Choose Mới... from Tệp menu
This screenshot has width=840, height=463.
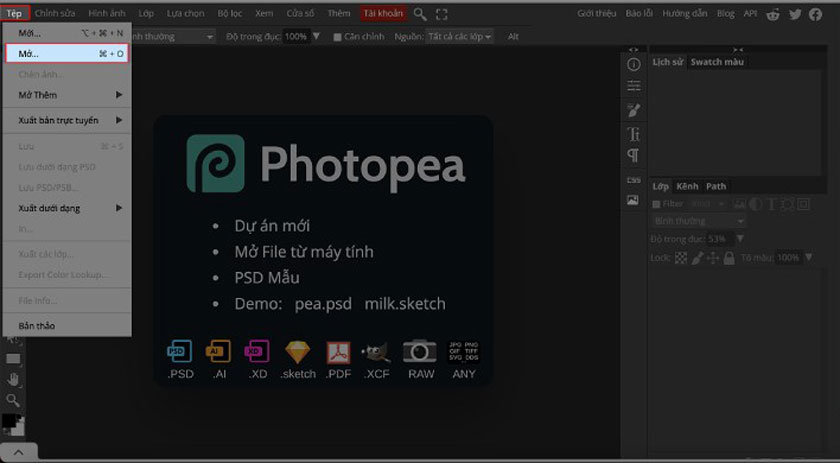pos(67,33)
